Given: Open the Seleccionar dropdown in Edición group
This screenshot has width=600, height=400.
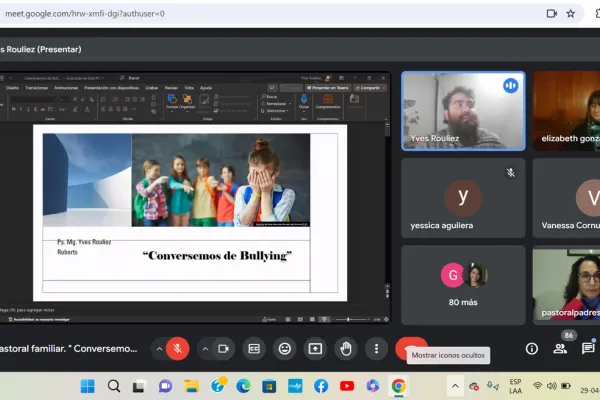Looking at the screenshot, I should tap(276, 111).
